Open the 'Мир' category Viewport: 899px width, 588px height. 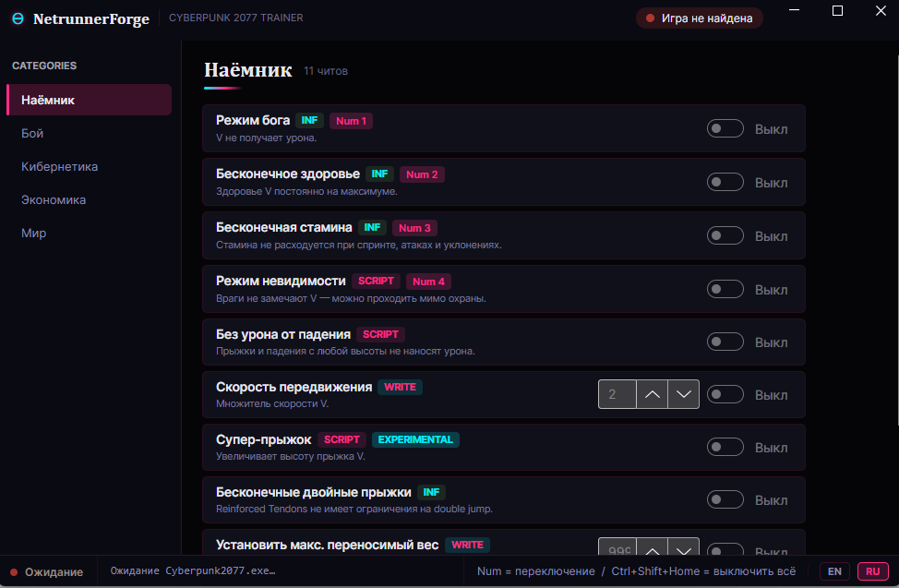pyautogui.click(x=89, y=233)
